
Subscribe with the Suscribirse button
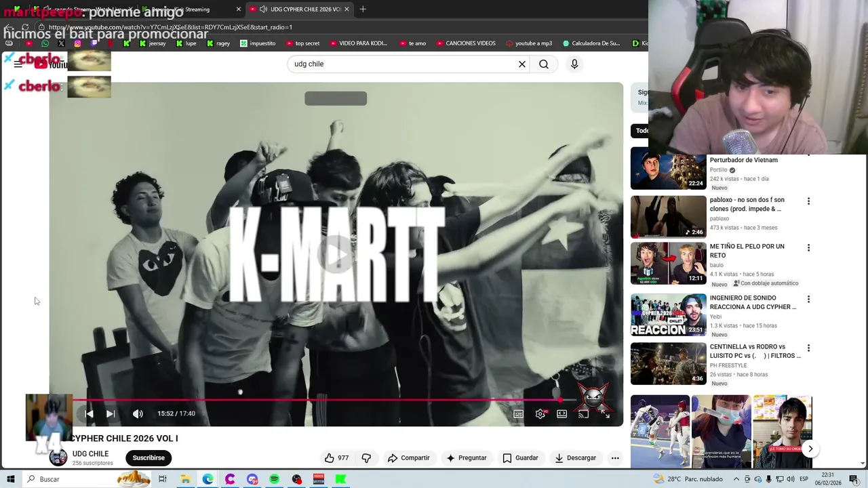pos(149,457)
